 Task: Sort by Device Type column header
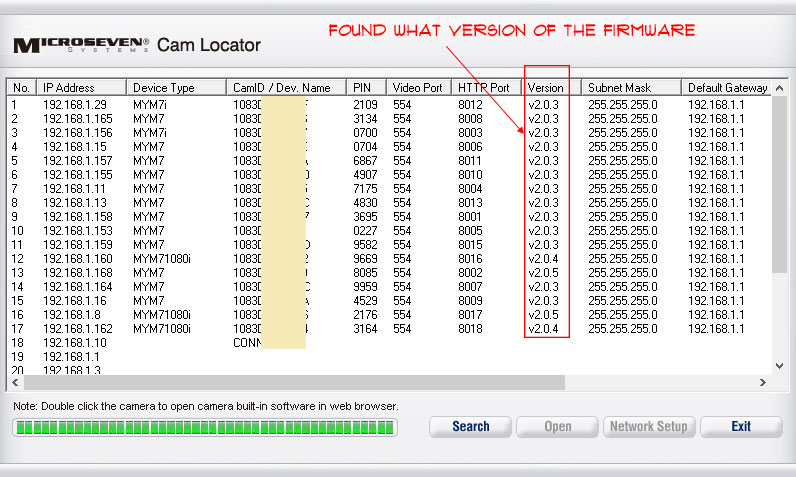coord(176,87)
